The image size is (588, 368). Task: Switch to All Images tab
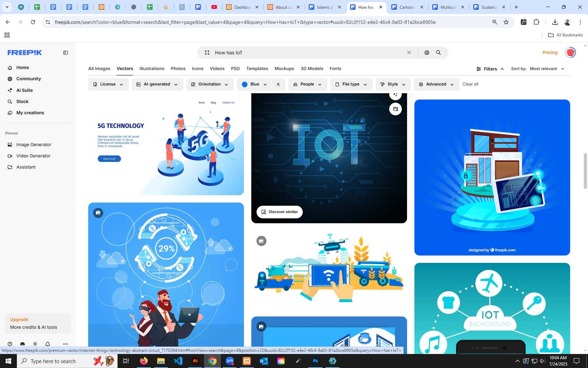coord(99,69)
